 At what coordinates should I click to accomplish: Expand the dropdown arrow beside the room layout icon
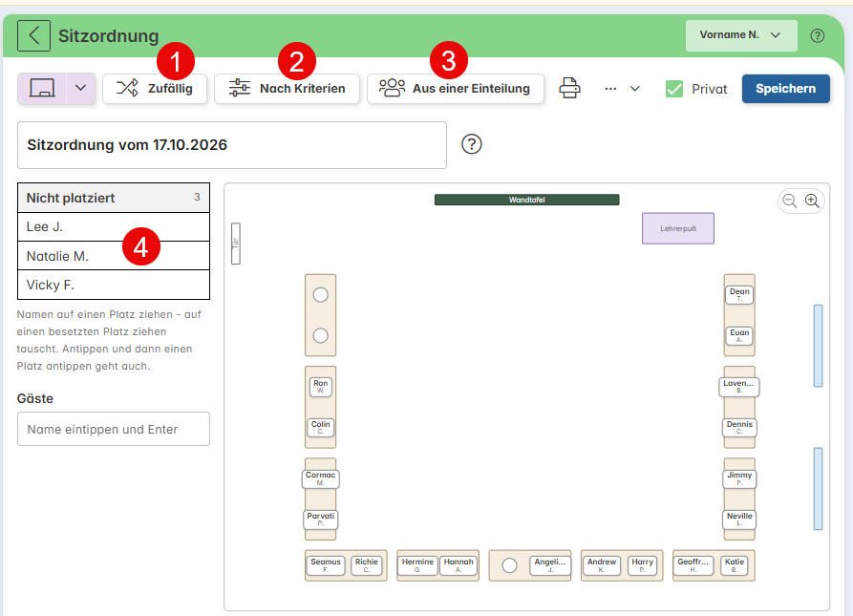[x=80, y=88]
